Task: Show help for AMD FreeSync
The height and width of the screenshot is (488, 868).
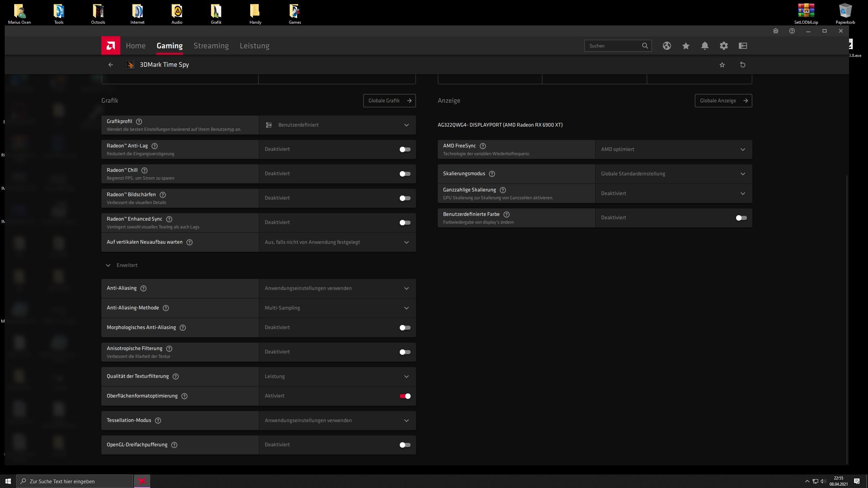Action: tap(482, 146)
